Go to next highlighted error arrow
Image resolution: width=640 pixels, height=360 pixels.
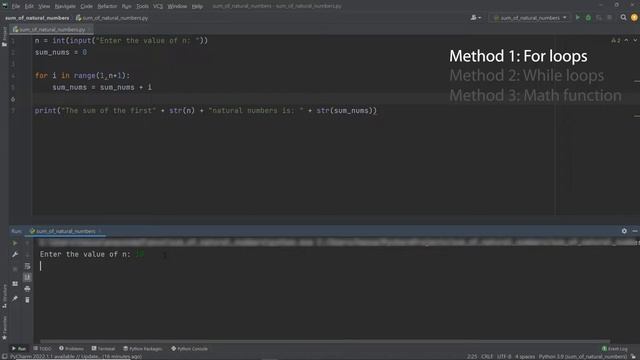pyautogui.click(x=635, y=40)
